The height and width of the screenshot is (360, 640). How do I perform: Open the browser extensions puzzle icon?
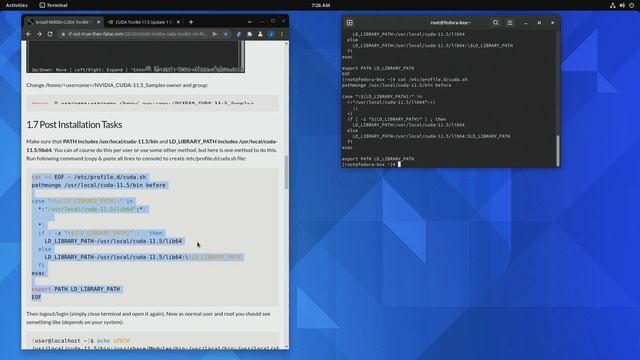pyautogui.click(x=249, y=34)
